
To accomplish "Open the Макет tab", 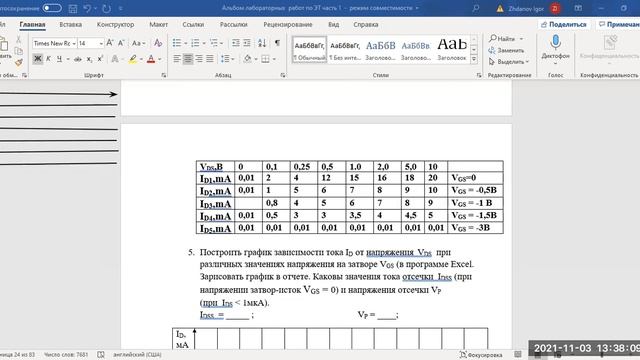I will point(158,24).
